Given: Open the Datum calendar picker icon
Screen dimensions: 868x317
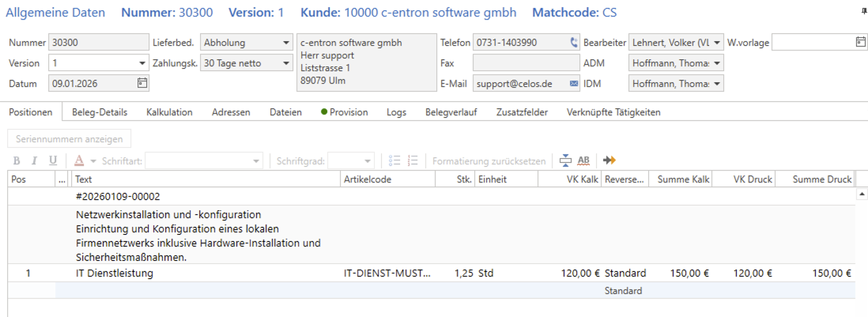Looking at the screenshot, I should click(142, 83).
